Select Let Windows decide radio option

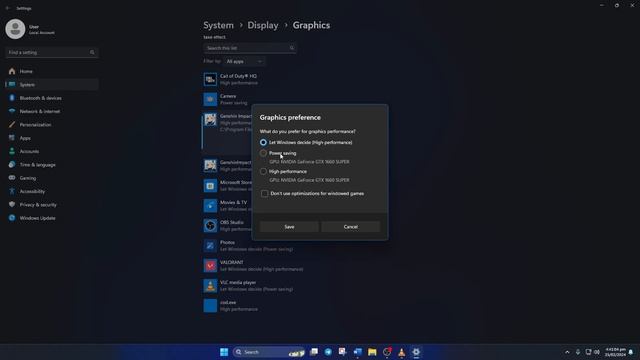[263, 142]
